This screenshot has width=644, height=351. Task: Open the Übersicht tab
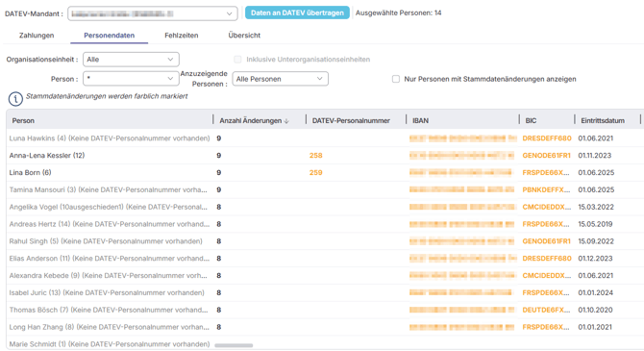tap(244, 36)
